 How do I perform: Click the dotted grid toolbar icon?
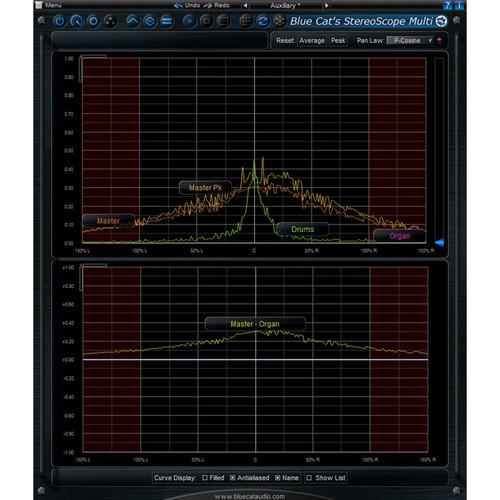pos(246,21)
